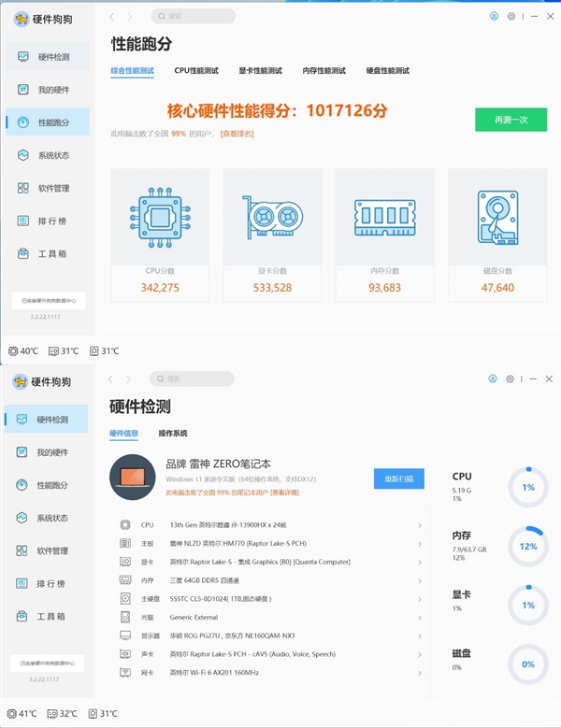Open 我的硬件 in the top window sidebar
The width and height of the screenshot is (561, 728).
point(48,90)
